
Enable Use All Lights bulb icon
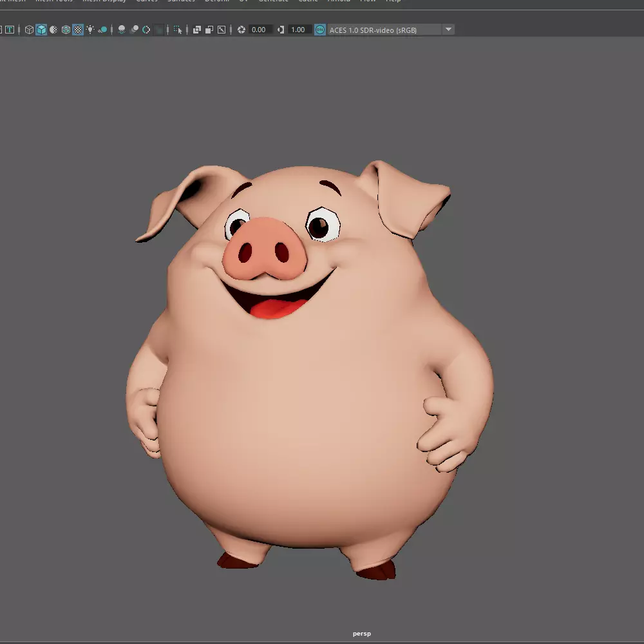tap(90, 30)
